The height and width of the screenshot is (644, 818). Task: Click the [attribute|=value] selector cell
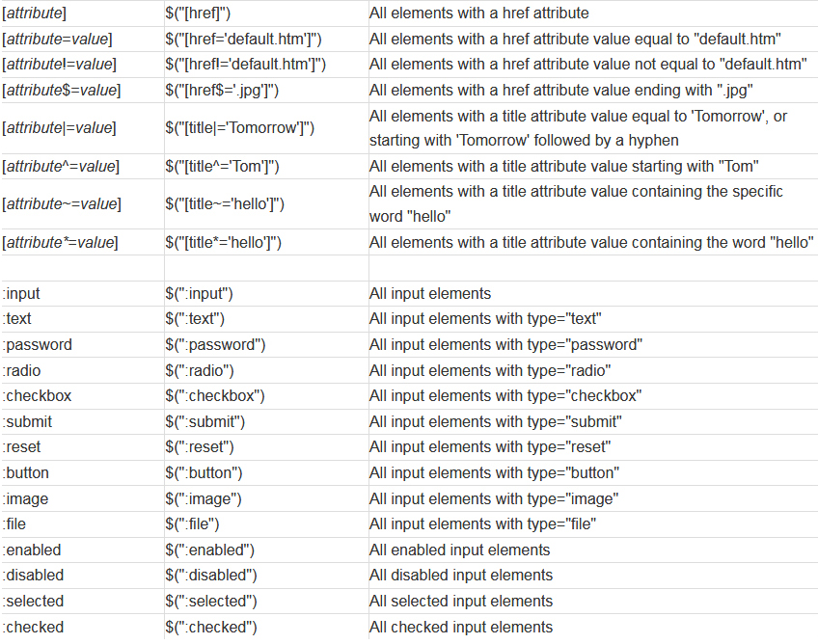[59, 128]
